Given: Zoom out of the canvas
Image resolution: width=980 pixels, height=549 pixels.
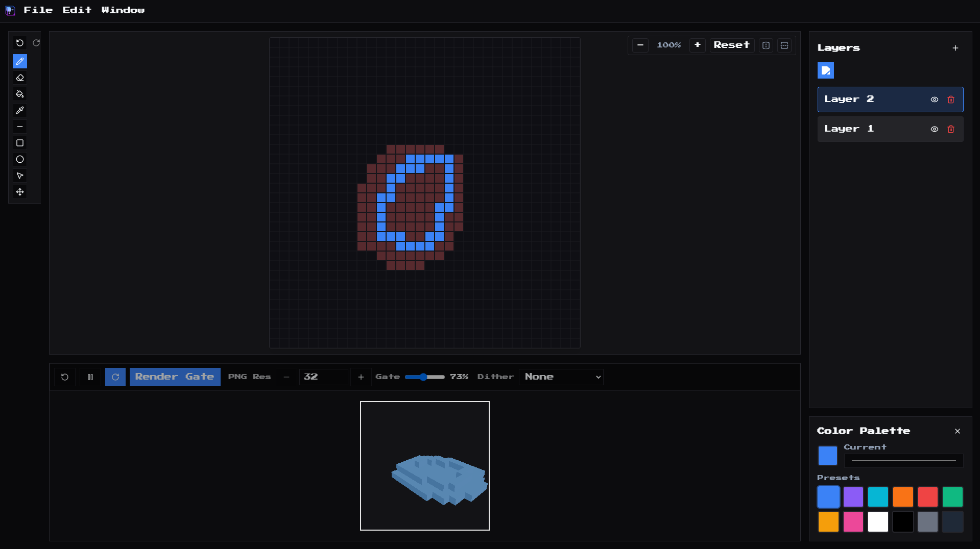Looking at the screenshot, I should 640,45.
